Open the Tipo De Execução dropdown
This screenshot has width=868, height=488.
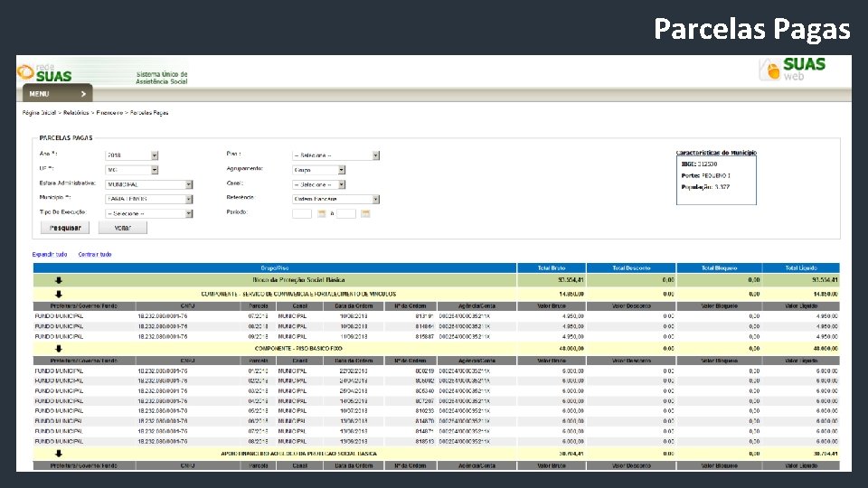(x=149, y=213)
